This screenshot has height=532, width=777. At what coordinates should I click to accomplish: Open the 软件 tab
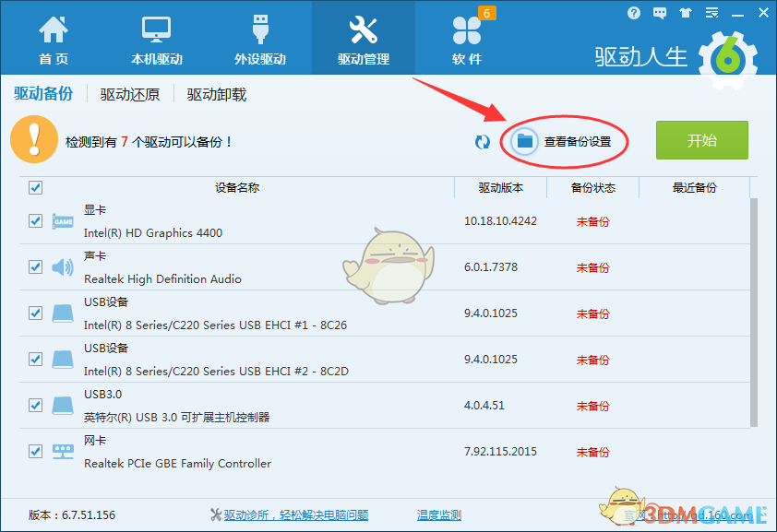[x=467, y=39]
